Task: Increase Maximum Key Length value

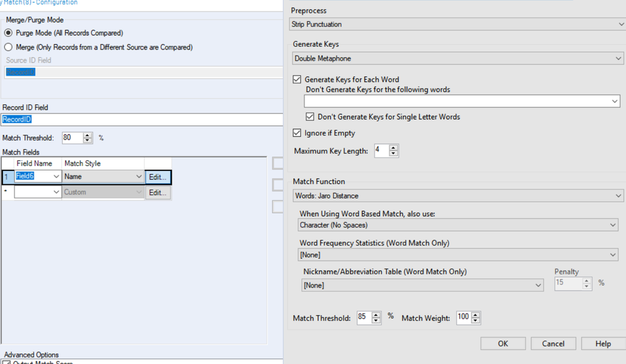Action: point(394,148)
